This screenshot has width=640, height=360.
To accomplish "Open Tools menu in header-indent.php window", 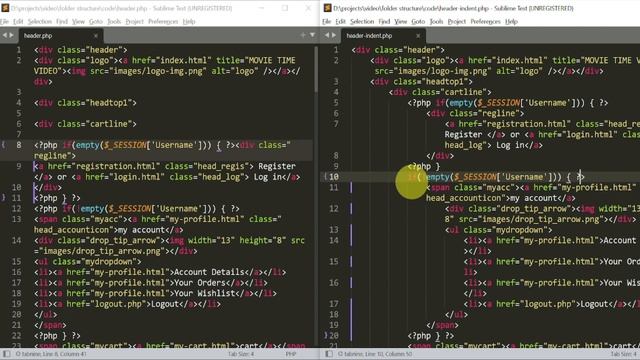I will point(436,22).
